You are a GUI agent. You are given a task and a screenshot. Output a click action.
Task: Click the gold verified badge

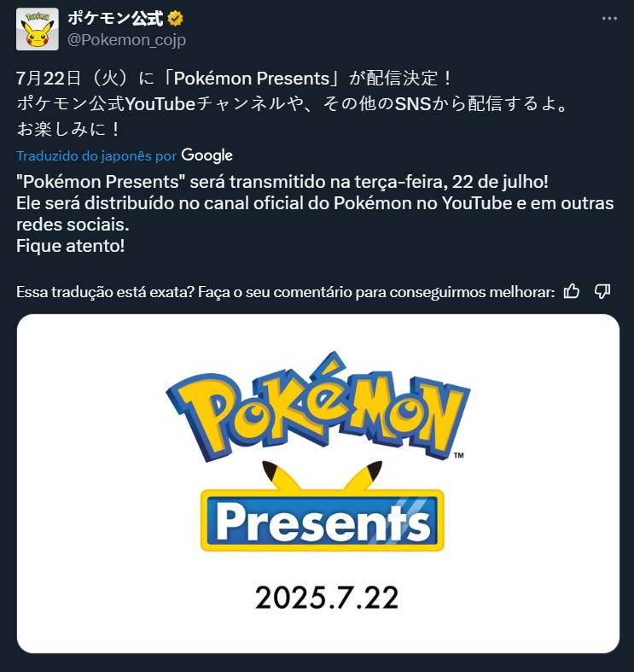coord(175,19)
